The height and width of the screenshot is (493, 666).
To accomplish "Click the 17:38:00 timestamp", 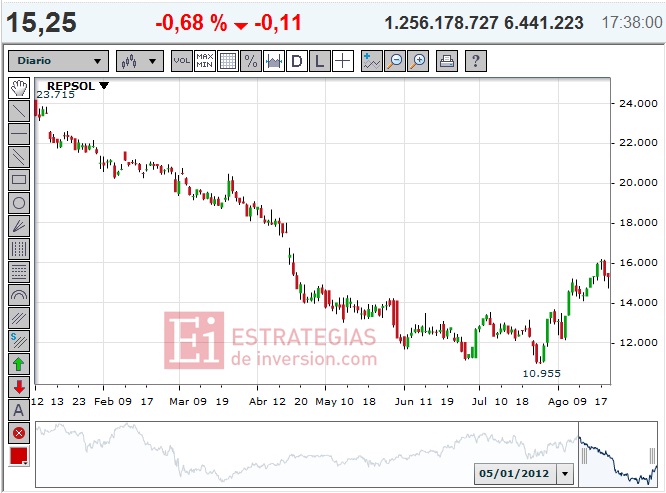I will pos(632,23).
